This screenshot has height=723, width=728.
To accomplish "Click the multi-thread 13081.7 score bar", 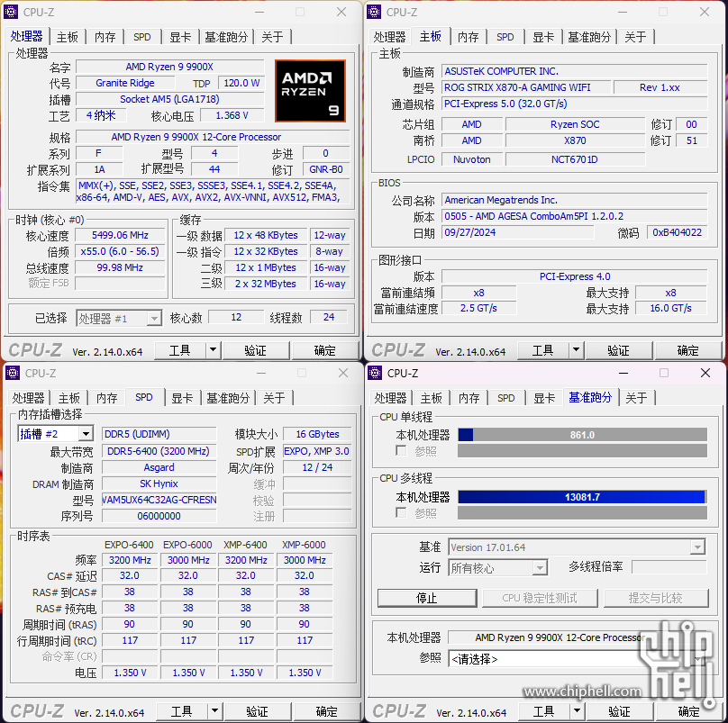I will point(582,497).
